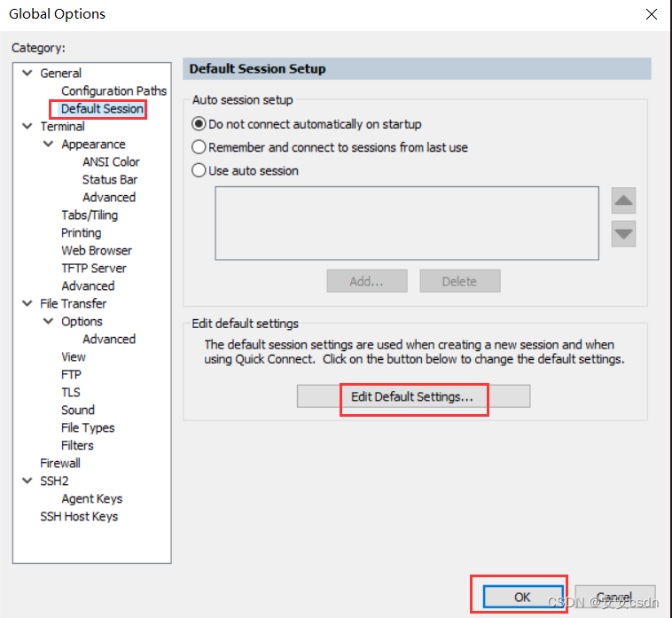This screenshot has width=672, height=618.
Task: Select the File Transfer category
Action: [x=74, y=304]
